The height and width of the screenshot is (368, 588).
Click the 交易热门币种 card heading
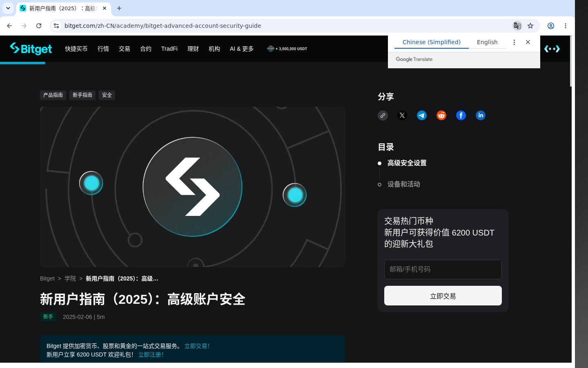(409, 221)
